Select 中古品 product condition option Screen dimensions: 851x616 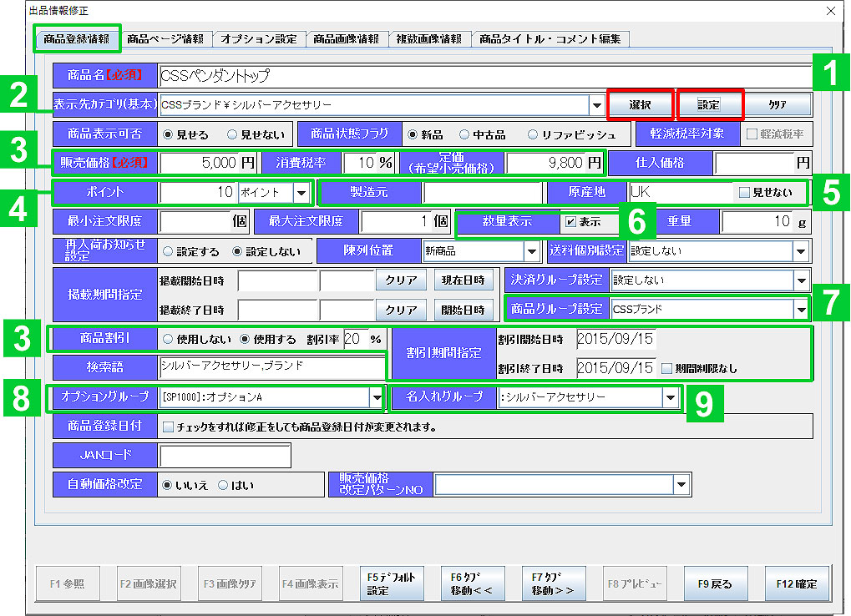point(466,134)
